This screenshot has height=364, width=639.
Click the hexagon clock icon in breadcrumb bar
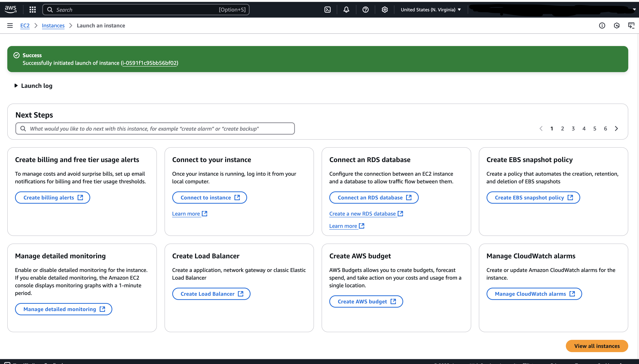pyautogui.click(x=617, y=26)
